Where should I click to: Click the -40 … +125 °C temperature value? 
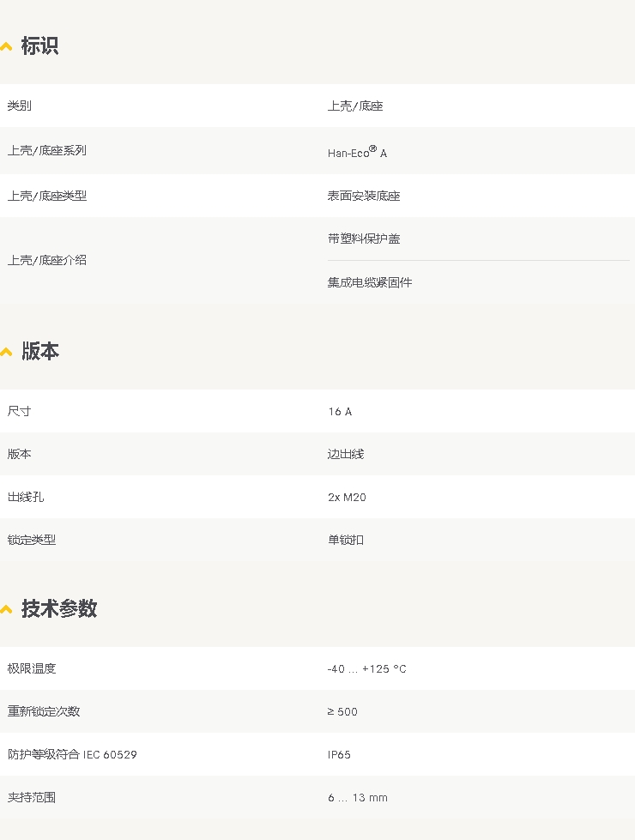click(366, 669)
